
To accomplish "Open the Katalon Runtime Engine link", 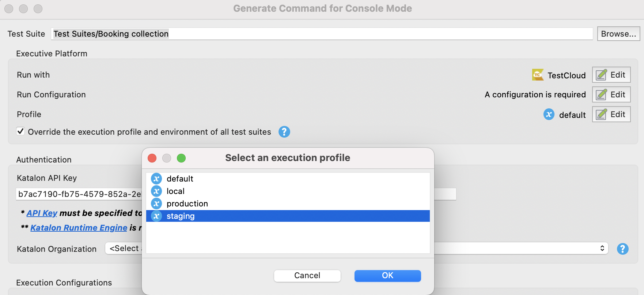I will (79, 228).
